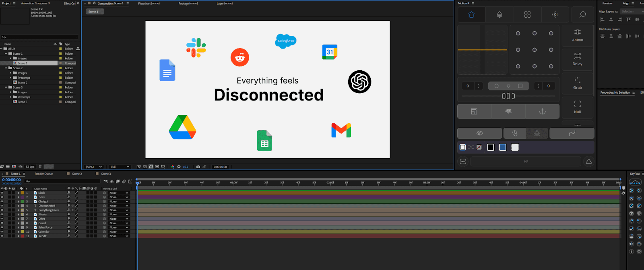Click the M4 button at Motion 4 bottom

(526, 162)
